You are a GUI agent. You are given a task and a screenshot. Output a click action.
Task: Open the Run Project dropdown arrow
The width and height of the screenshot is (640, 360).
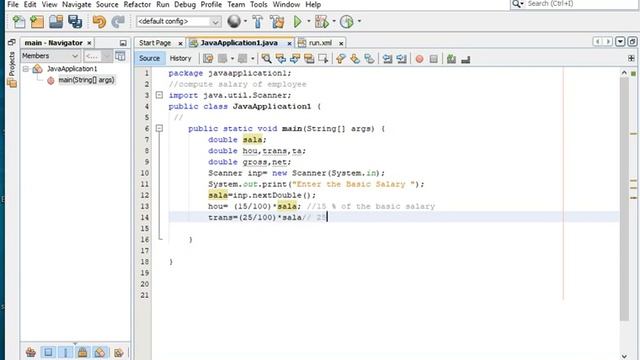pos(309,21)
